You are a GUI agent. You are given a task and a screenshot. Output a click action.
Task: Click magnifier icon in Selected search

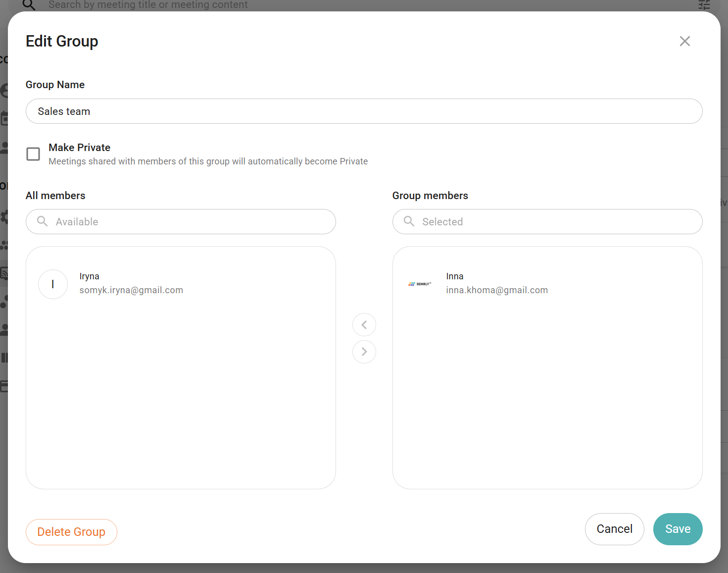pos(409,221)
